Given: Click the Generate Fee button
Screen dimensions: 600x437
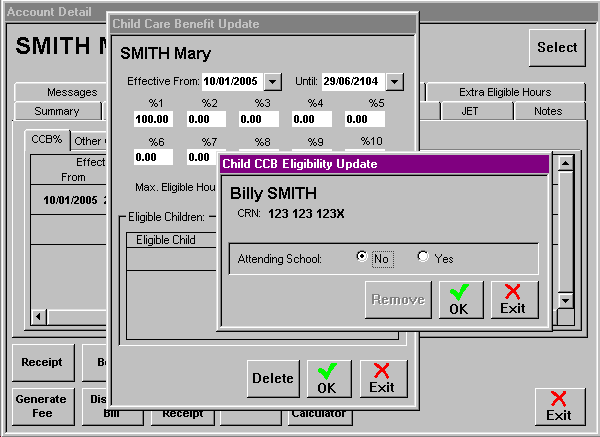Looking at the screenshot, I should [x=41, y=405].
